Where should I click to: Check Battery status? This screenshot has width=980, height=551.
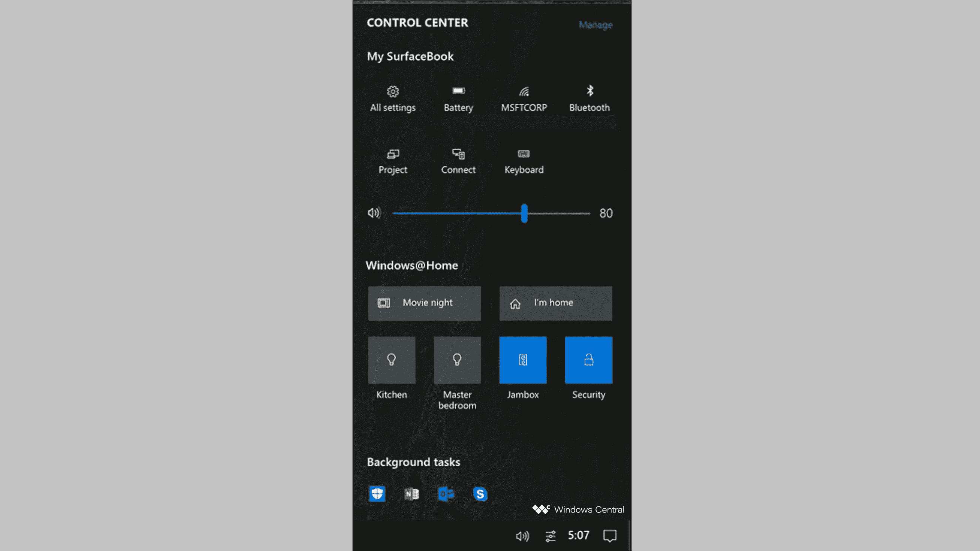pos(458,97)
